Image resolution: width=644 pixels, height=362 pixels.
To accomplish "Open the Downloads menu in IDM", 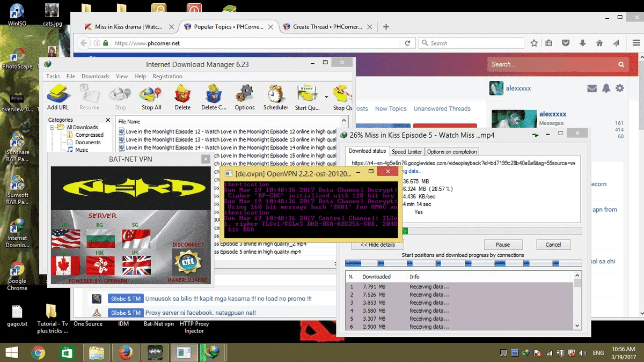I will pos(96,76).
